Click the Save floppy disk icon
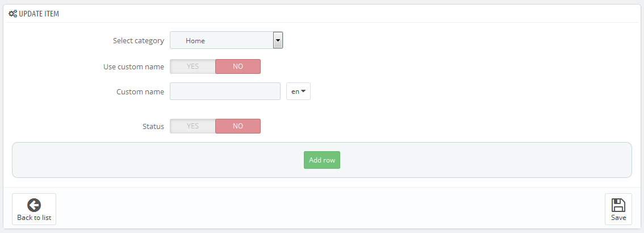Screen dimensions: 644x233 618,205
